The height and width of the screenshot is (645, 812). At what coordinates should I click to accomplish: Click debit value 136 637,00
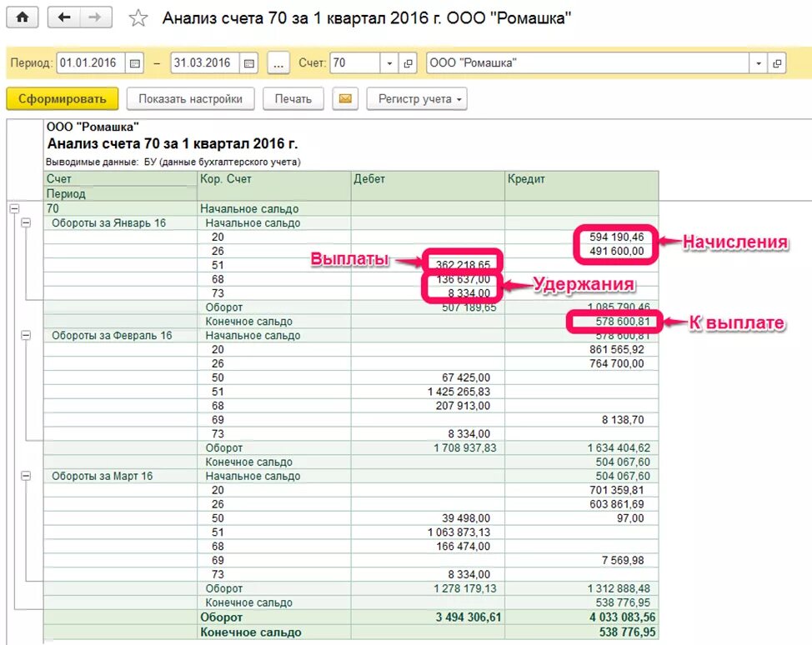(463, 279)
